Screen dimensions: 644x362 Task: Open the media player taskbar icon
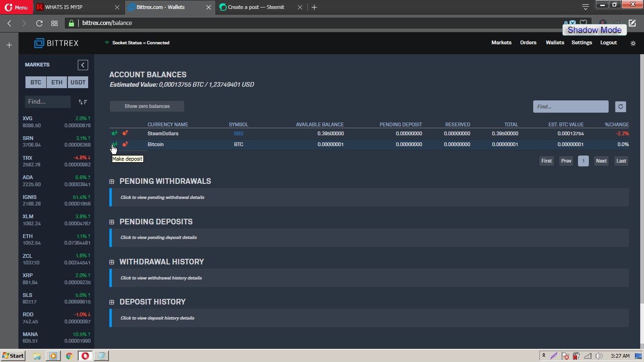tap(53, 356)
